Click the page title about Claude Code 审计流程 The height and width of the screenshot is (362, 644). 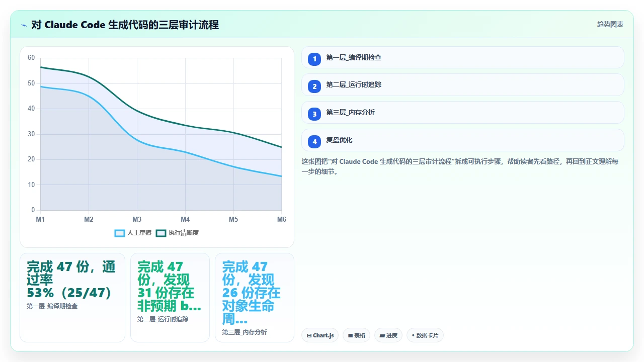click(125, 25)
